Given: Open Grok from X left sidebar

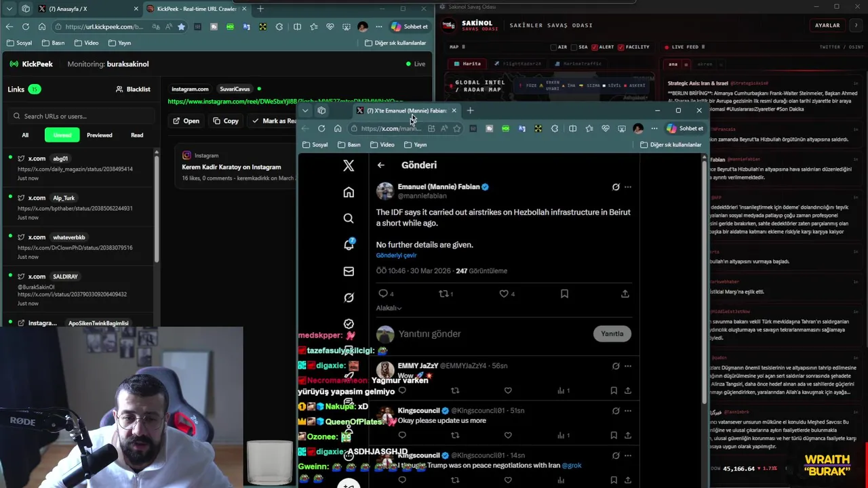Looking at the screenshot, I should pyautogui.click(x=349, y=297).
